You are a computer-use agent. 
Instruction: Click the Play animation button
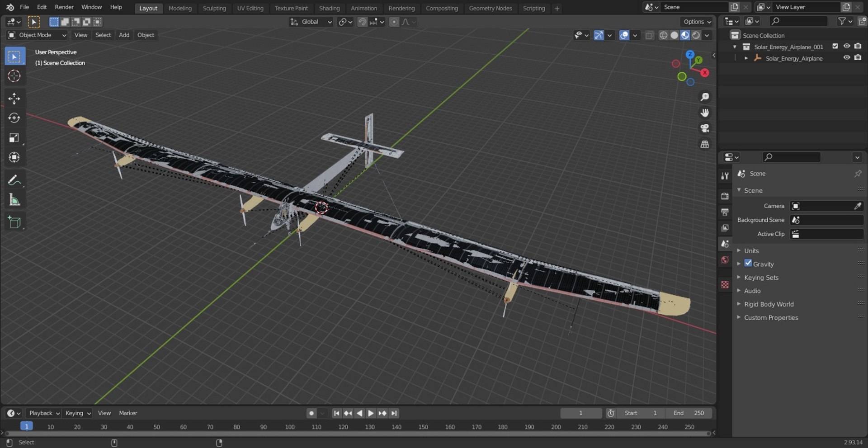click(371, 413)
